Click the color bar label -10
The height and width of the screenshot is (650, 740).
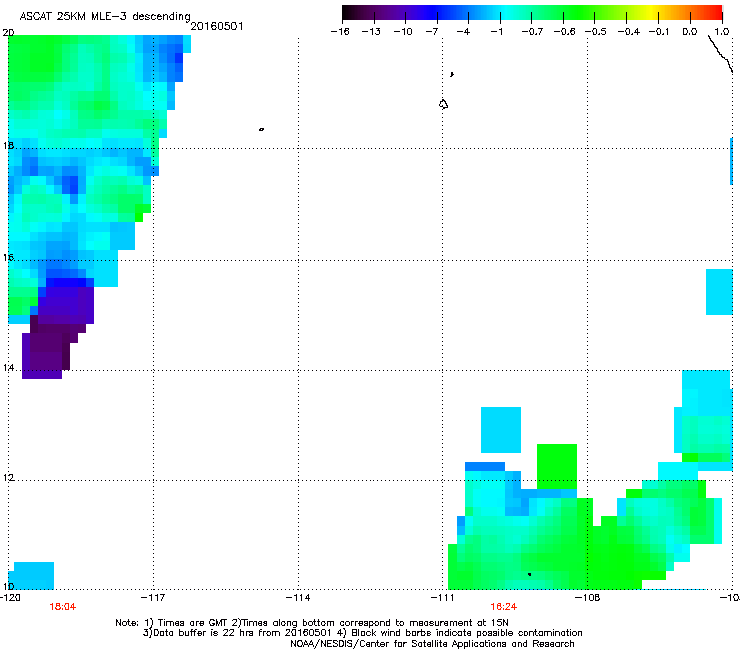403,32
